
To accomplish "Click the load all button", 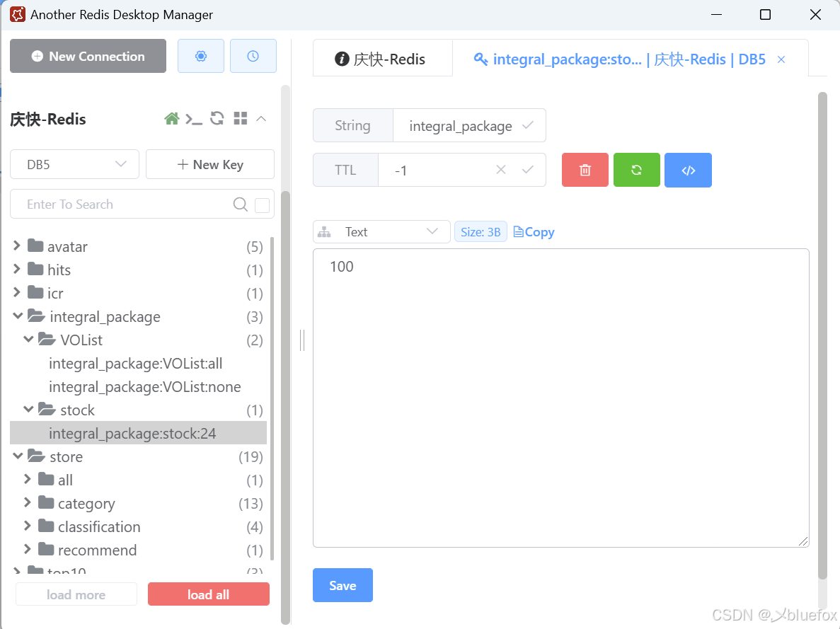I will click(208, 594).
